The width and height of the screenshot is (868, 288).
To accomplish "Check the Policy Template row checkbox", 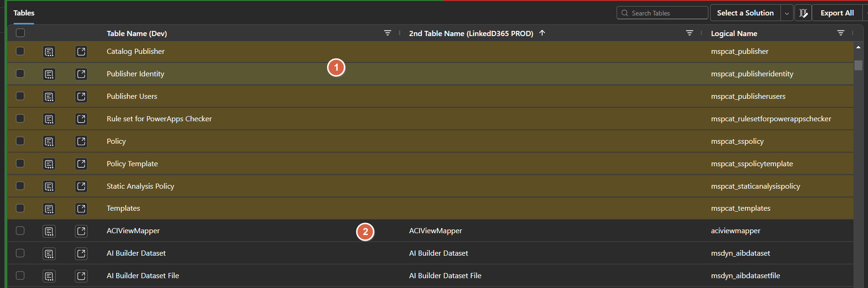I will click(x=20, y=163).
